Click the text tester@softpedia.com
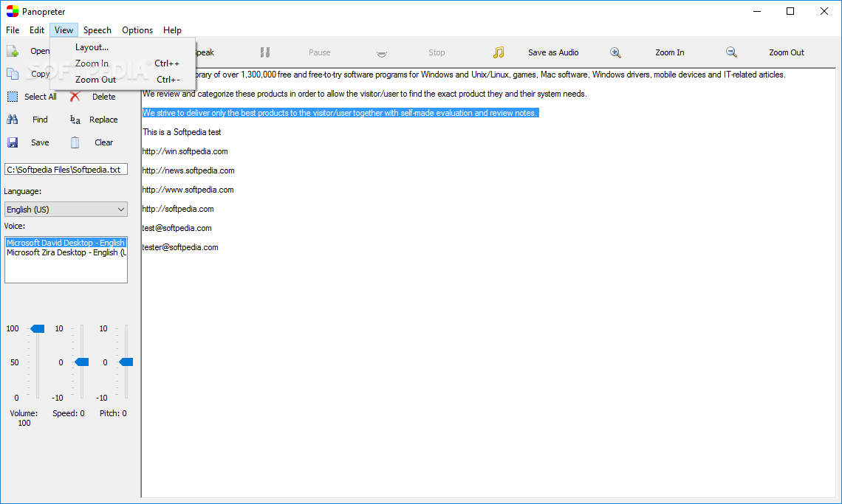The image size is (842, 504). coord(180,247)
